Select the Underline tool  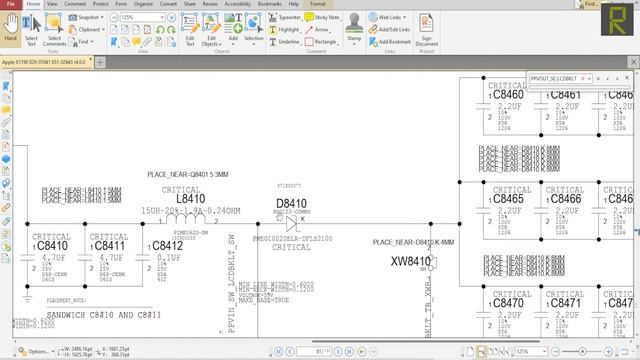[284, 42]
